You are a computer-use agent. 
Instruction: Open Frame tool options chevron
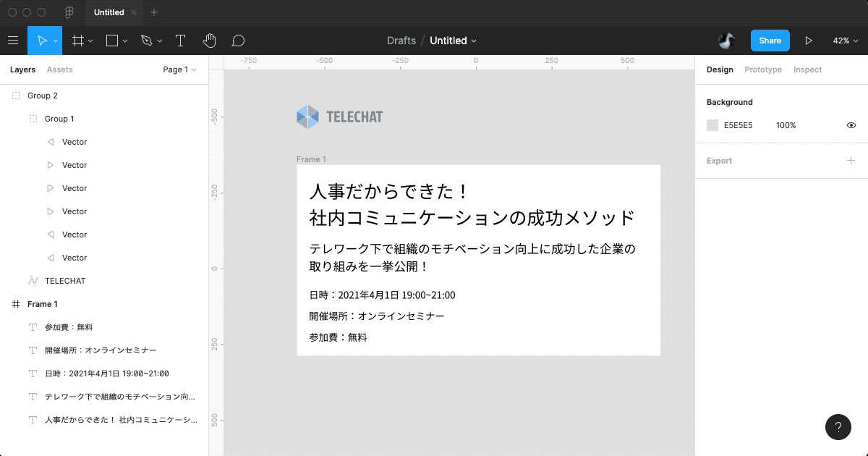(90, 41)
